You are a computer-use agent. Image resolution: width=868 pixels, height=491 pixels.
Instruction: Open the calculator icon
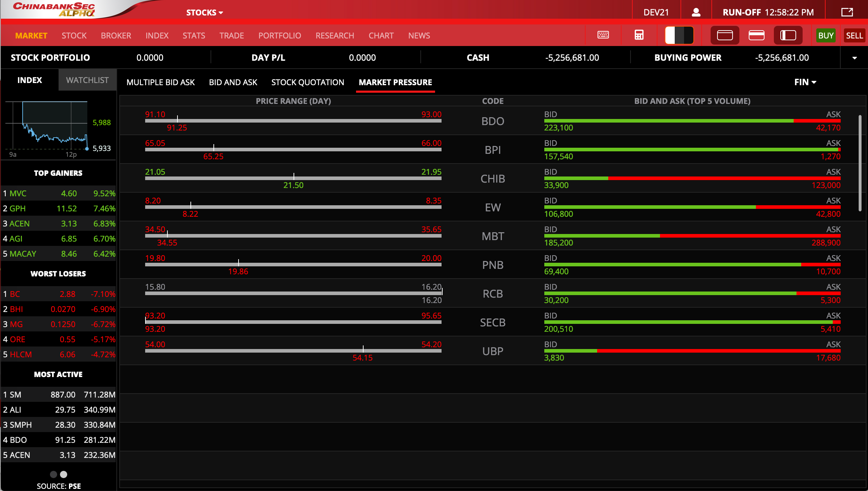click(x=639, y=35)
